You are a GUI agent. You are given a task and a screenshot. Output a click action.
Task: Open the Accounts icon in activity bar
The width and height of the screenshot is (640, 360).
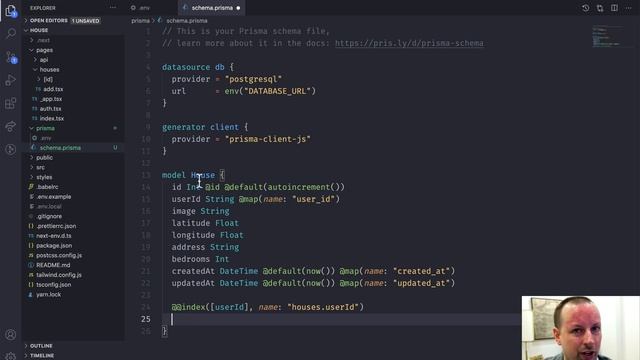(x=11, y=335)
